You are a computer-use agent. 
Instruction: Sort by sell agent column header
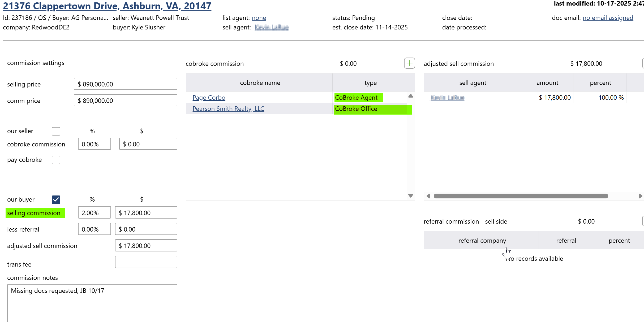point(473,83)
